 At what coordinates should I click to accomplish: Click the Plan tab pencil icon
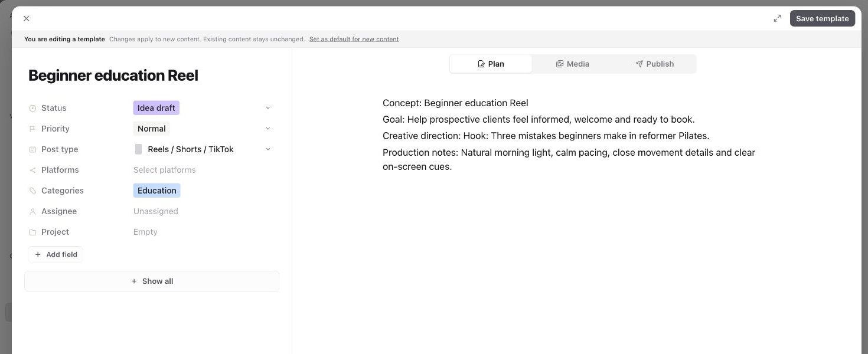481,64
